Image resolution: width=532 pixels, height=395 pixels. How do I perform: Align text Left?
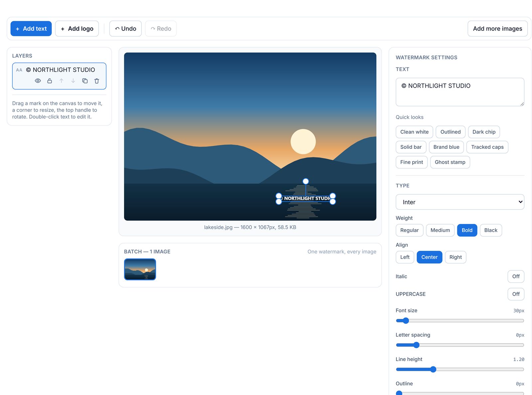[x=405, y=257]
